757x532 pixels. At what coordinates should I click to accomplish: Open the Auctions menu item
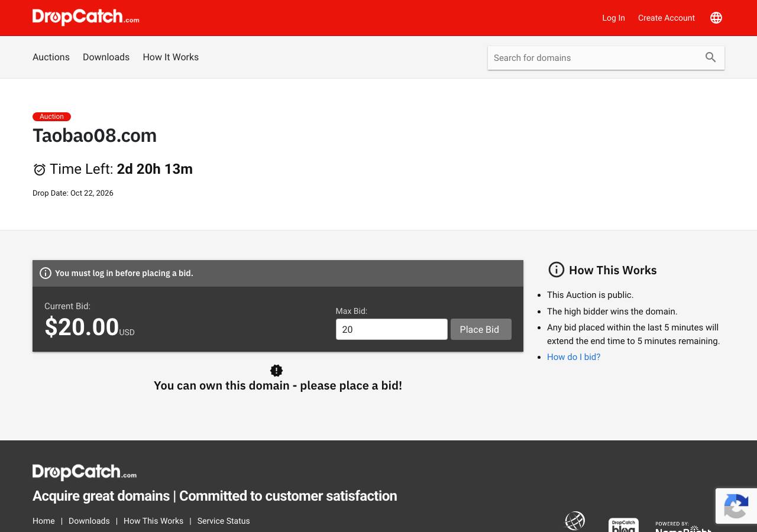51,57
